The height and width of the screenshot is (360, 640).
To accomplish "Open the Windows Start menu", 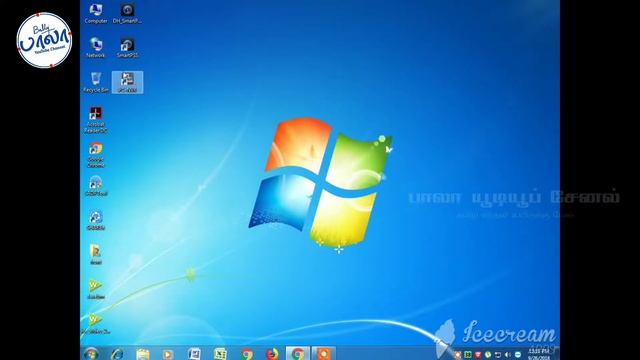I will pos(91,353).
